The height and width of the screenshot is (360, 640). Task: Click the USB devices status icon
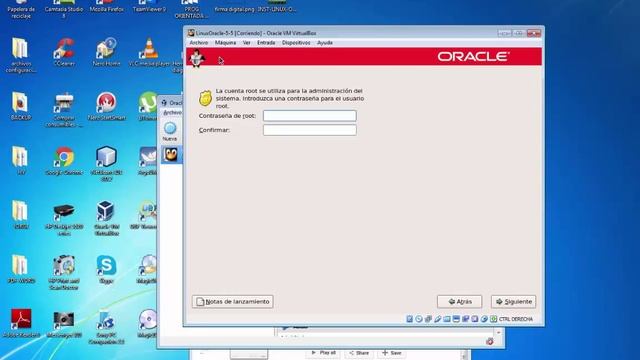(x=438, y=319)
